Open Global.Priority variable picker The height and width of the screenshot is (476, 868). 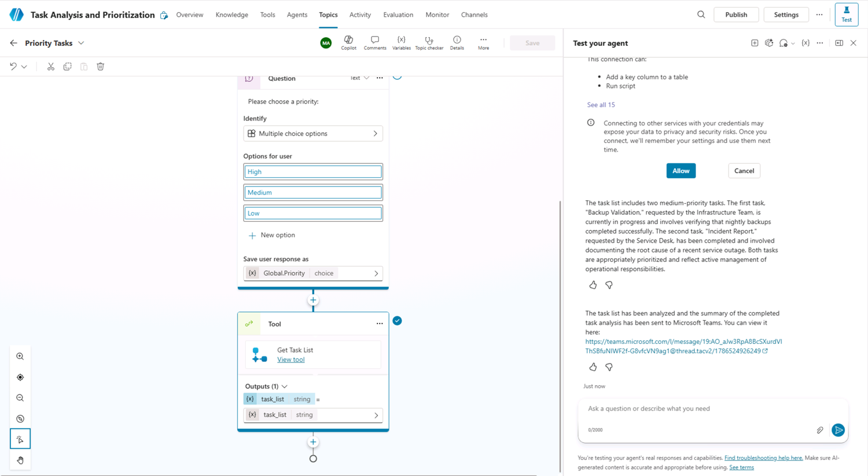313,273
